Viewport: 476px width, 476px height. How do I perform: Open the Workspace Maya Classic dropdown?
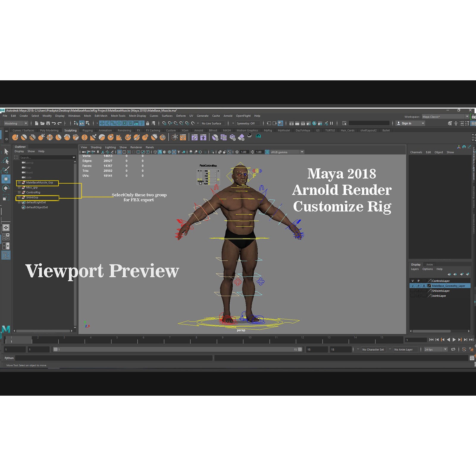[445, 117]
